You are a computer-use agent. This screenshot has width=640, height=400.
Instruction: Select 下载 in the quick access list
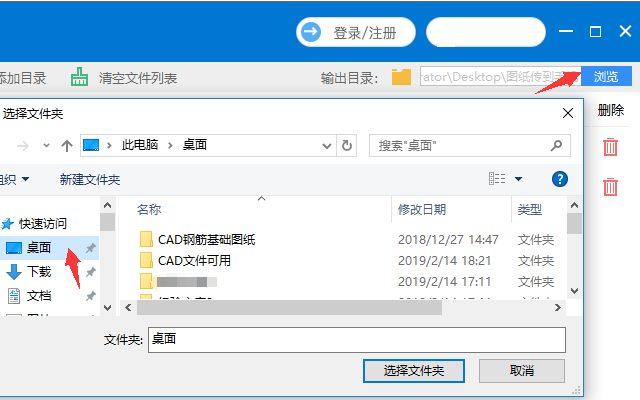39,272
